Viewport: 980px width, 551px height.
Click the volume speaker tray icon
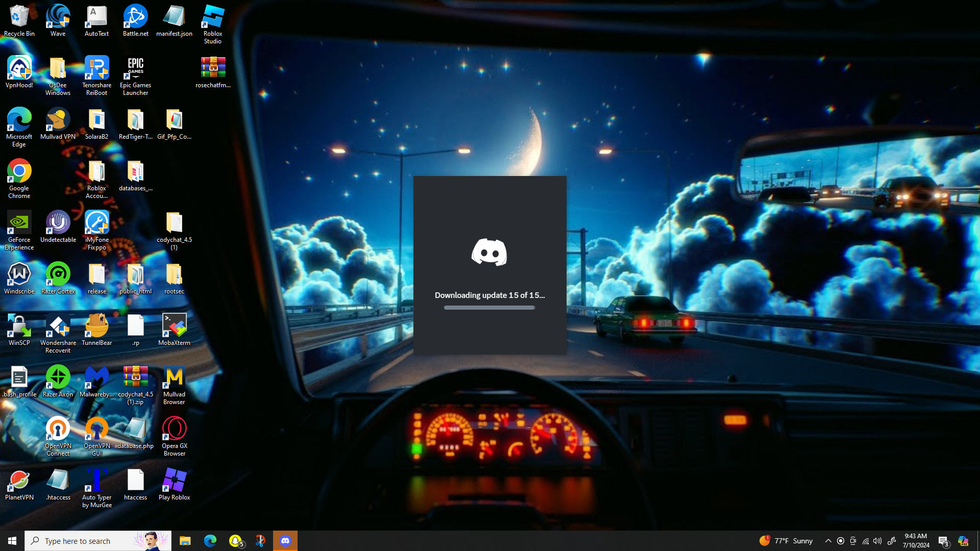coord(877,541)
